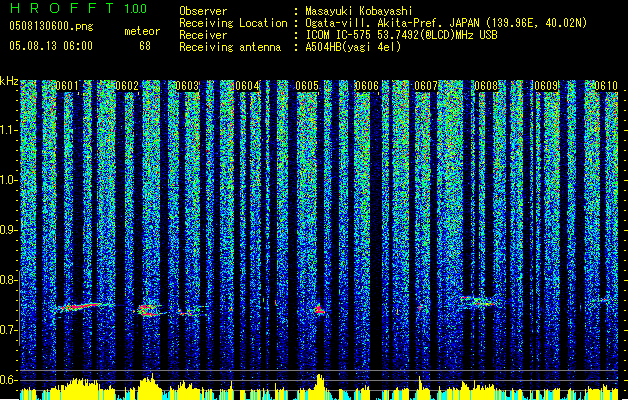This screenshot has height=400, width=629.
Task: Click the Receiving Location field label
Action: pos(233,23)
